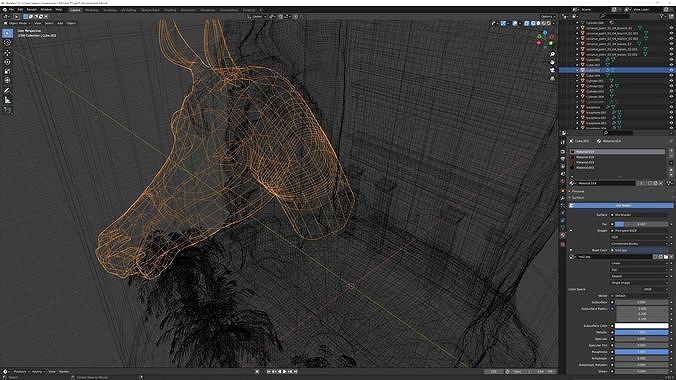Select the Annotate pencil tool
Image resolution: width=676 pixels, height=380 pixels.
pos(7,91)
